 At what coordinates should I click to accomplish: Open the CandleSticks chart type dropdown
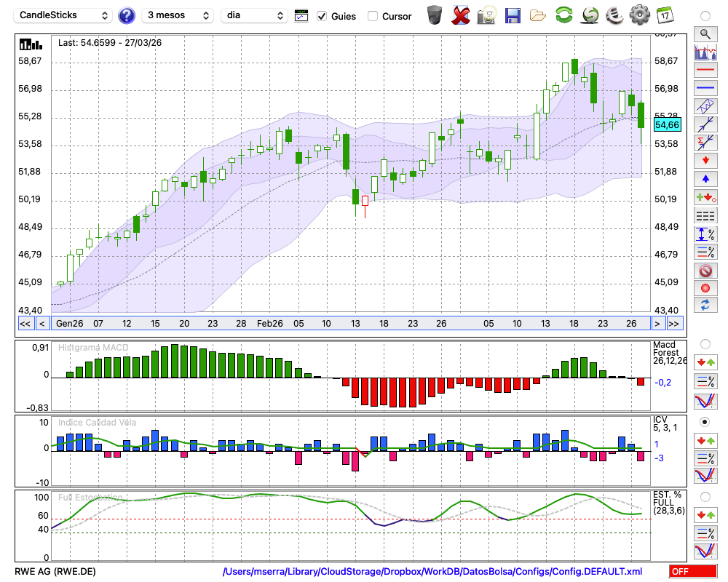click(x=64, y=15)
